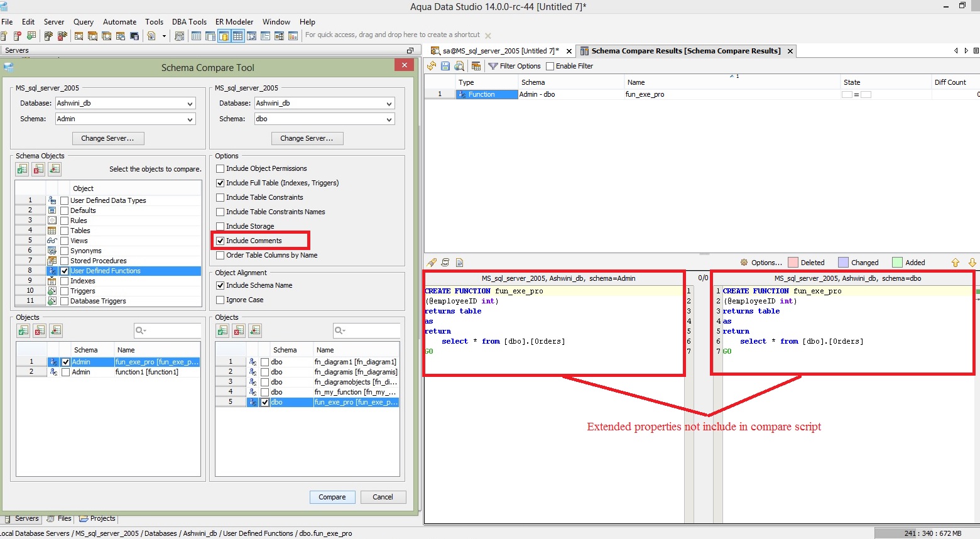Image resolution: width=980 pixels, height=539 pixels.
Task: Show the editor tab list
Action: 976,50
